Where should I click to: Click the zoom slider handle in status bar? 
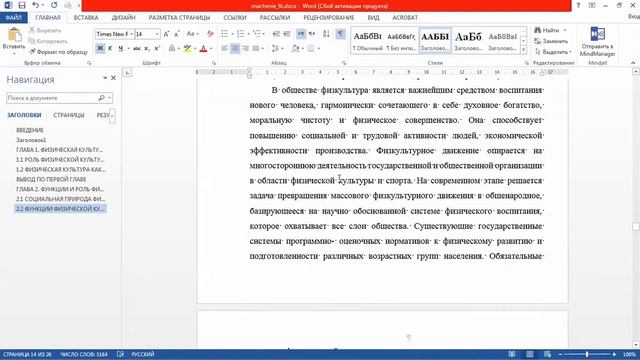click(x=587, y=354)
